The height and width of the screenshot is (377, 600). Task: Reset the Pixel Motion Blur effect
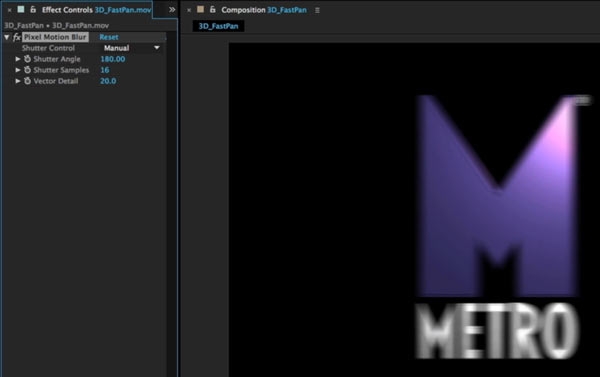[109, 37]
